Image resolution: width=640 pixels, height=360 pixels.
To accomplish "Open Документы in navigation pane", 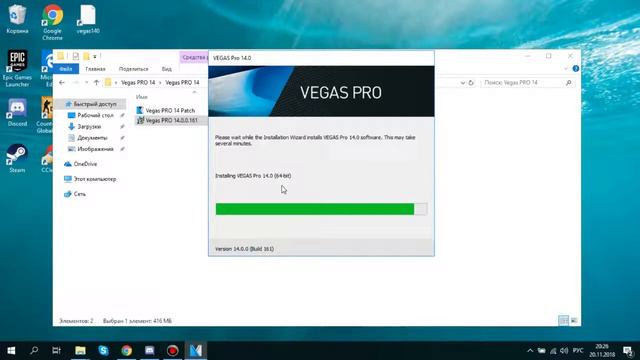I will (92, 138).
